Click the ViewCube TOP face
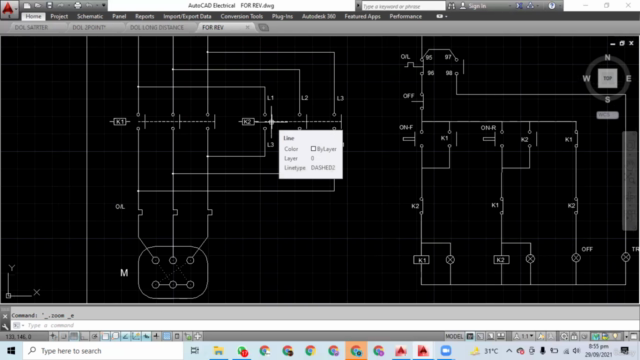Image resolution: width=640 pixels, height=360 pixels. pyautogui.click(x=608, y=78)
